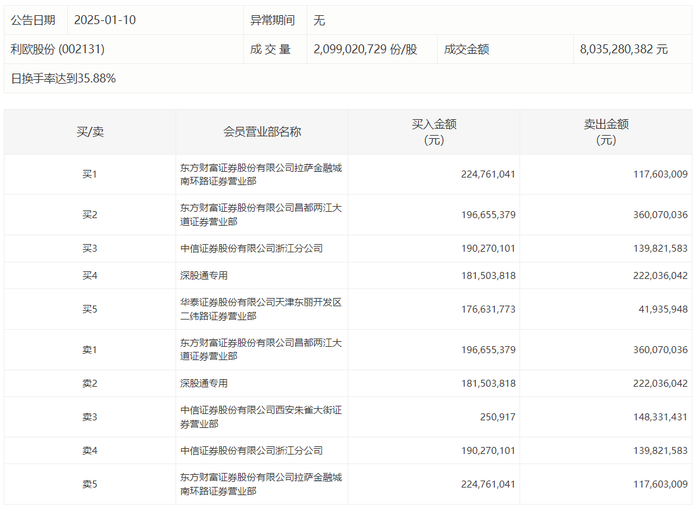This screenshot has height=511, width=700.
Task: Select the date 2025-01-10
Action: (105, 20)
